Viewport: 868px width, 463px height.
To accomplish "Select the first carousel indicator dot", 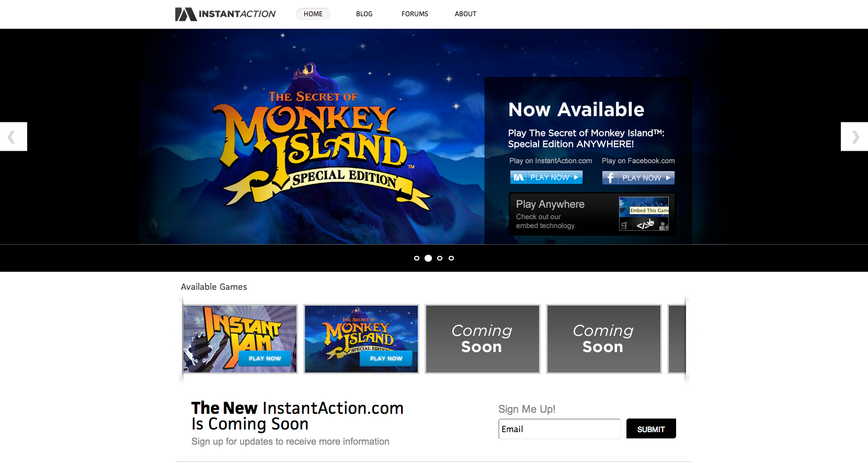I will click(x=417, y=258).
